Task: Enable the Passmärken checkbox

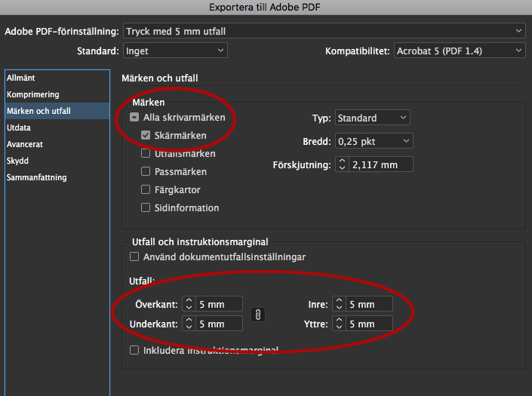Action: pos(146,171)
